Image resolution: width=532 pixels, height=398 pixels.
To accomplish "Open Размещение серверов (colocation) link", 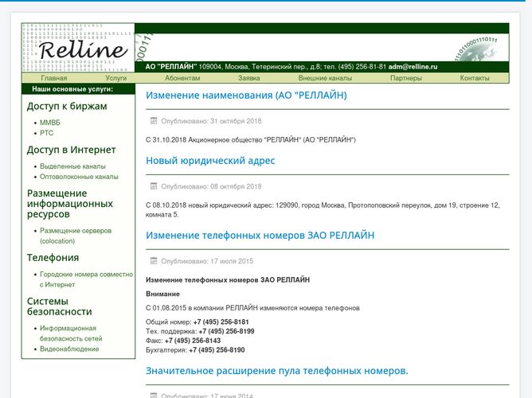I will 76,236.
